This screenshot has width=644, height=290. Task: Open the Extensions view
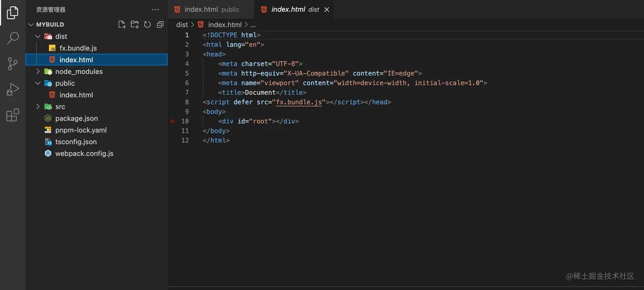(x=13, y=115)
